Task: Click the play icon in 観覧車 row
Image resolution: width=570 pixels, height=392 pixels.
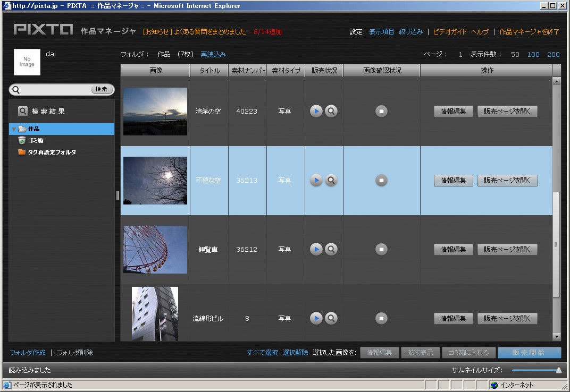Action: 316,249
